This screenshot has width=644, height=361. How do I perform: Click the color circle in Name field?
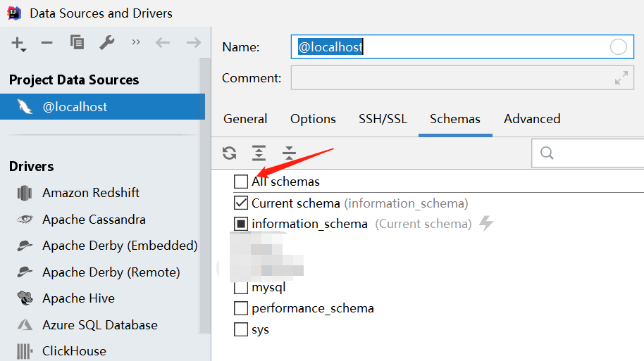618,47
